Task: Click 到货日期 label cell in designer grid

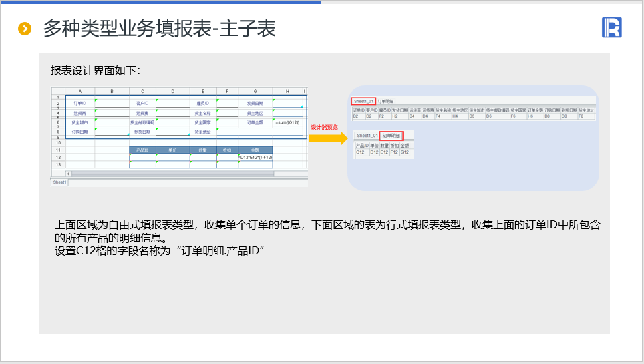Action: point(142,132)
